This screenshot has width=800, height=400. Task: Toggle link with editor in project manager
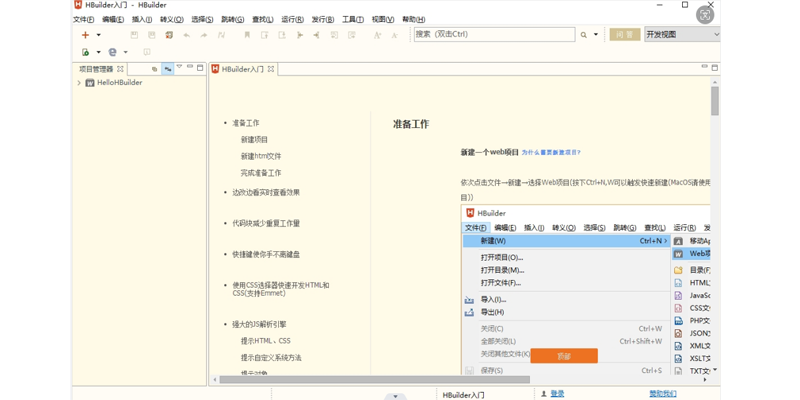[x=167, y=69]
